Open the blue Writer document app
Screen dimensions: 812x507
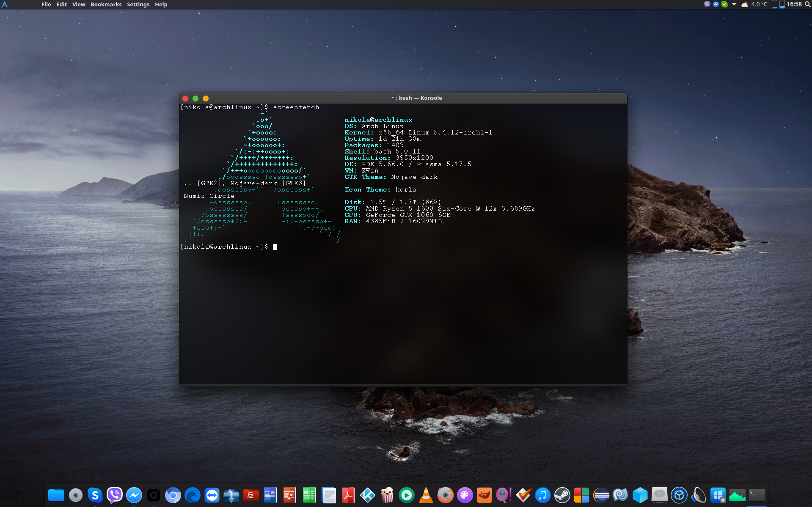[270, 495]
